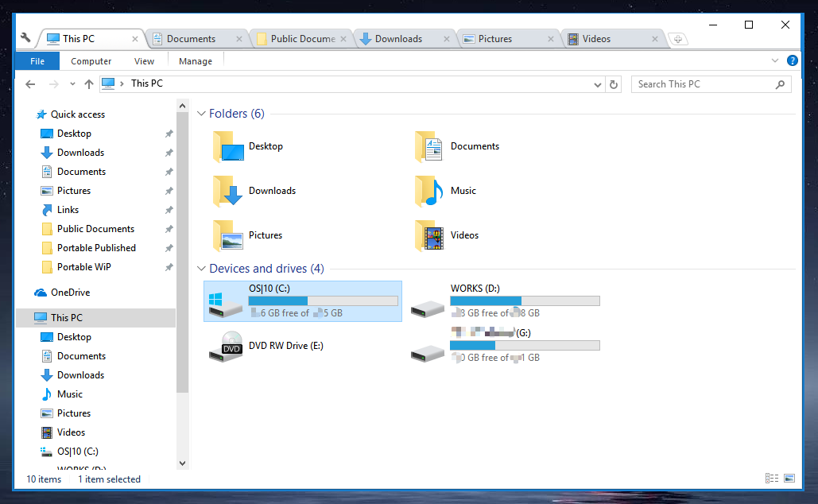Click navigation pane scrollbar down arrow
The height and width of the screenshot is (504, 818).
pos(182,463)
